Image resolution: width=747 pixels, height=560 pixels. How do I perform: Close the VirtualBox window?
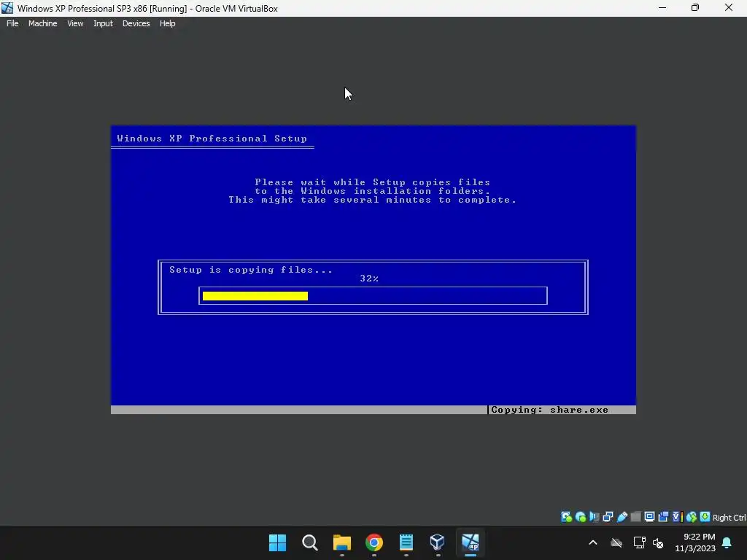point(729,8)
